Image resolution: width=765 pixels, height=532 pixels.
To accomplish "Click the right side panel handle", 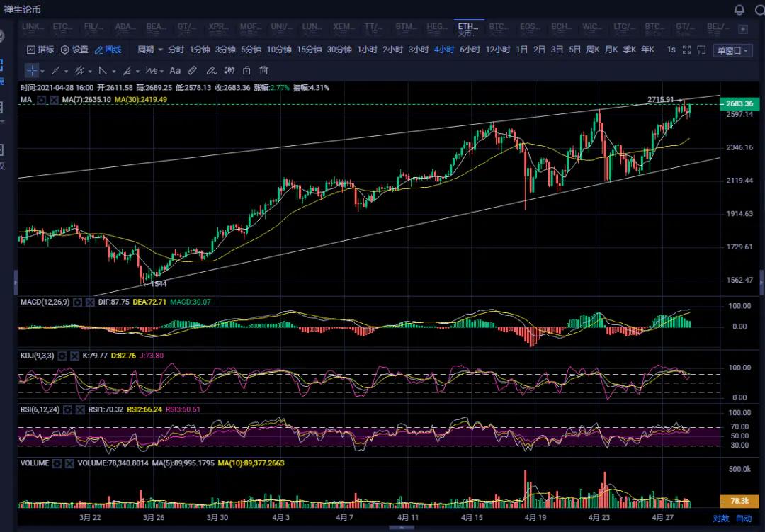I will pyautogui.click(x=762, y=282).
